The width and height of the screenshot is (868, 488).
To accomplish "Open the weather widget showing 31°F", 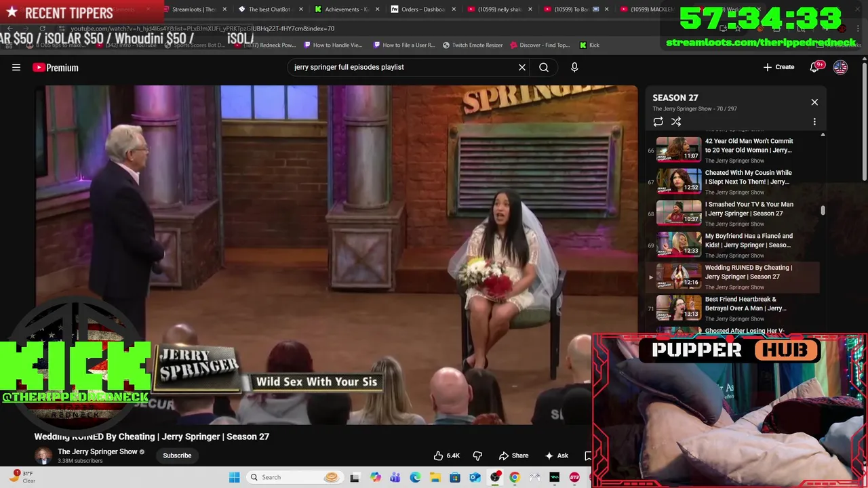I will [24, 477].
